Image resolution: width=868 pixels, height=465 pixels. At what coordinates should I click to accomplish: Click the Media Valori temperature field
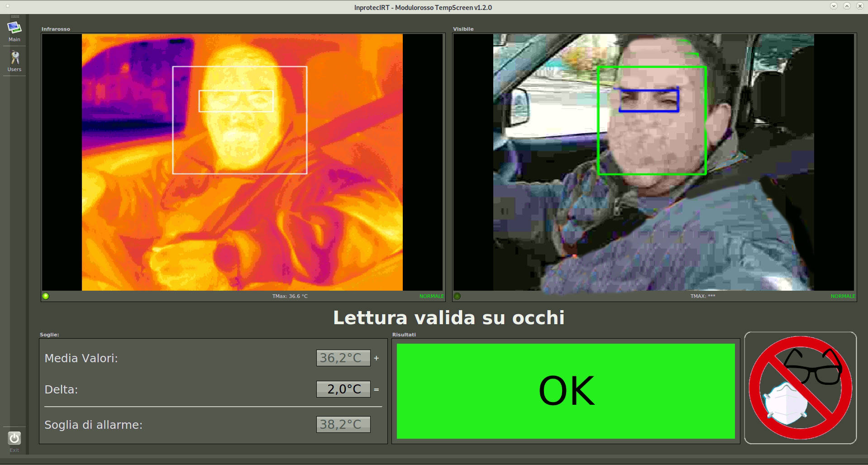pyautogui.click(x=343, y=358)
